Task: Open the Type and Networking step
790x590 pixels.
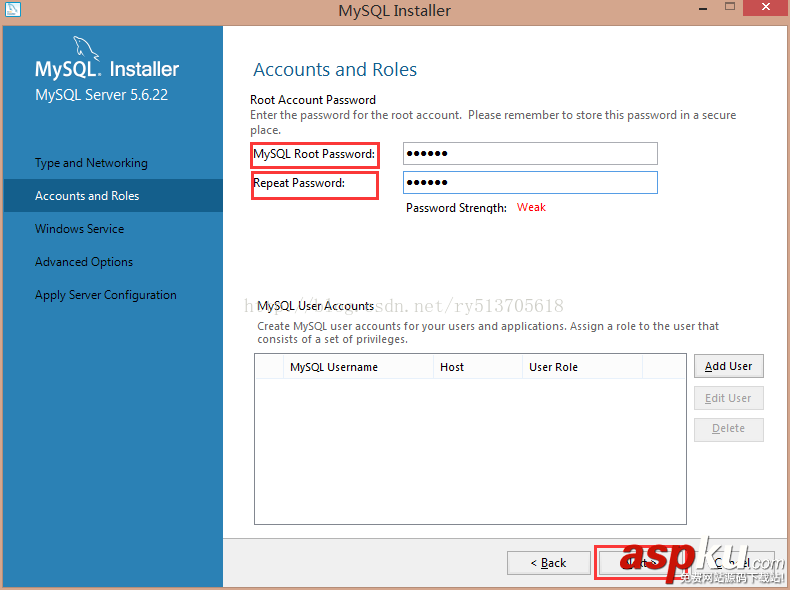Action: [91, 163]
